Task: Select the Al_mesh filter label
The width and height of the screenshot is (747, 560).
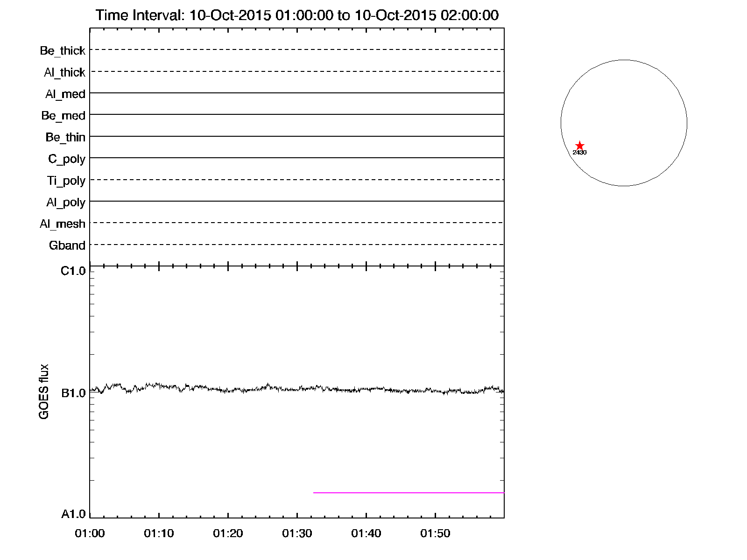Action: (63, 224)
